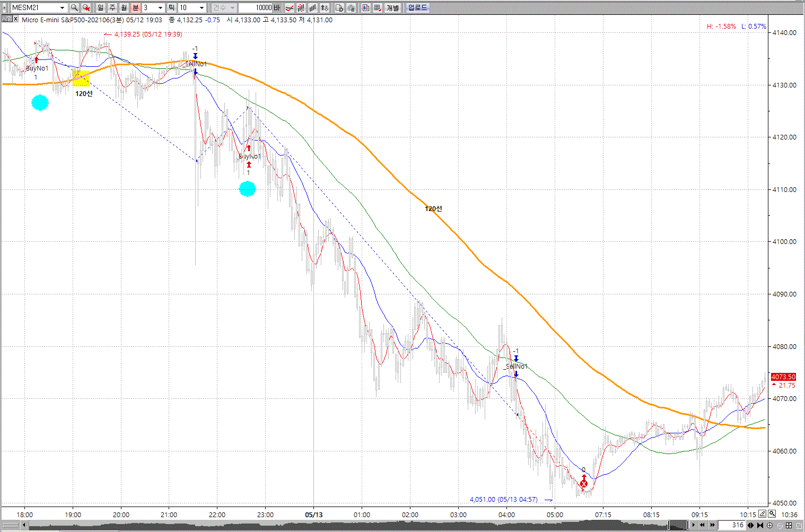Select the 틱 (tick) period button
This screenshot has width=805, height=532.
(171, 7)
